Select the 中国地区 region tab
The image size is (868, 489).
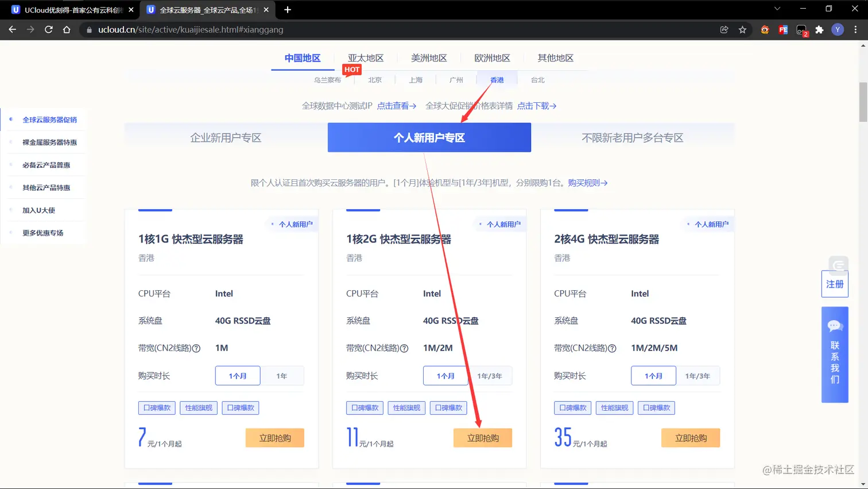click(303, 58)
